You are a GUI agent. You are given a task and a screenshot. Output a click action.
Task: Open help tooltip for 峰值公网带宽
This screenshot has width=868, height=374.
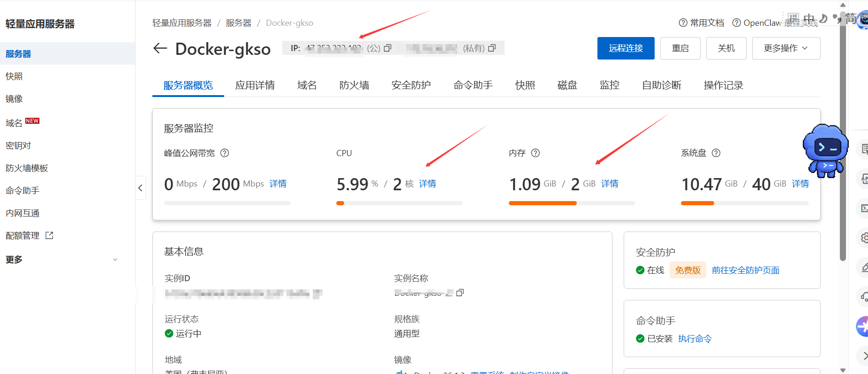[x=225, y=153]
